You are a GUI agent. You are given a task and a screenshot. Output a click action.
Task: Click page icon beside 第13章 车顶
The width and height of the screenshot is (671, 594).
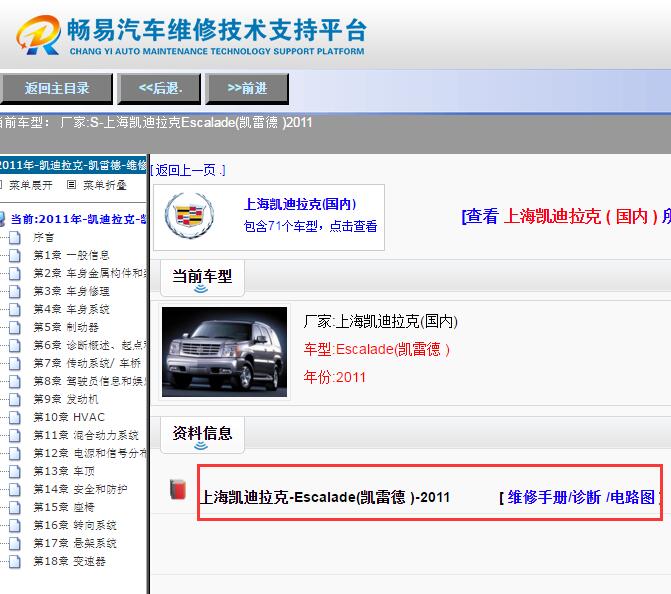(15, 471)
